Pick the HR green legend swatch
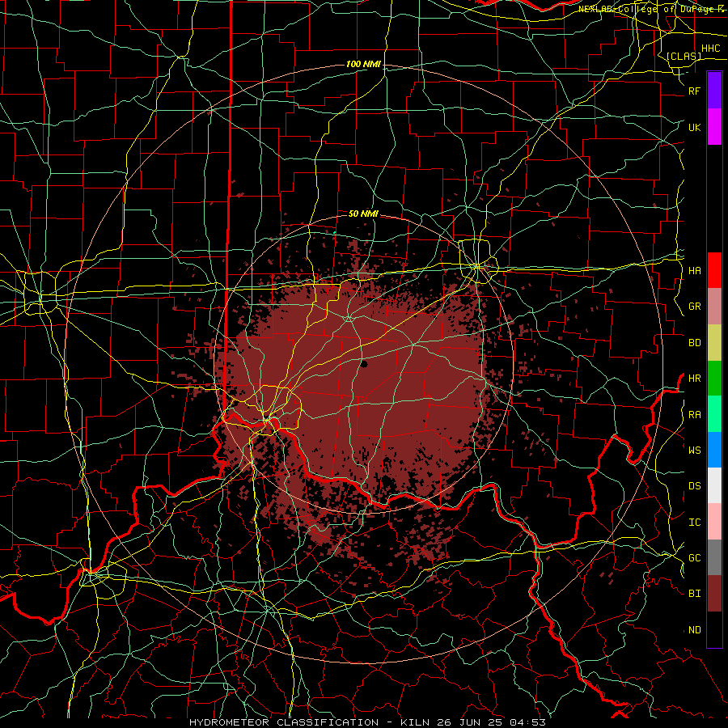Screen dimensions: 728x728 point(714,379)
